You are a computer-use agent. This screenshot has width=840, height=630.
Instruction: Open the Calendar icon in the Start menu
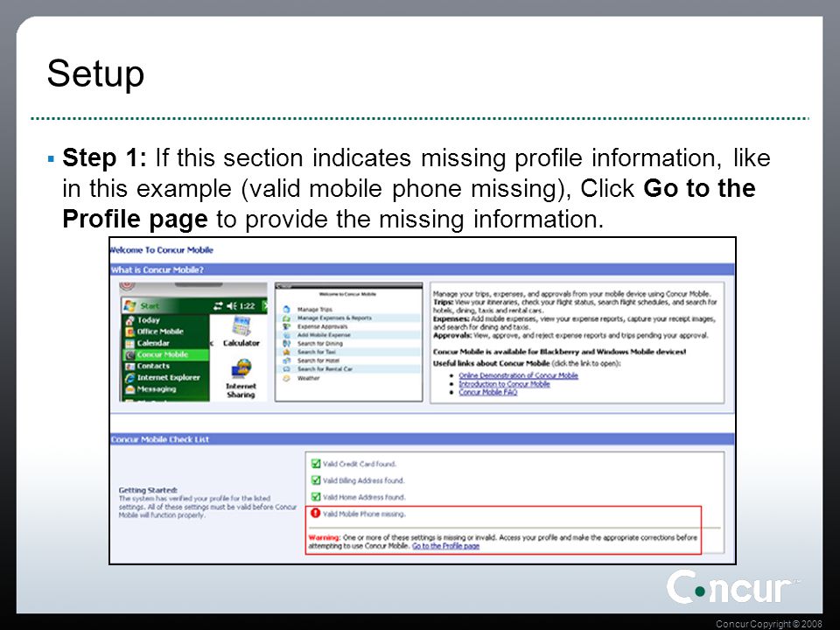click(x=129, y=343)
